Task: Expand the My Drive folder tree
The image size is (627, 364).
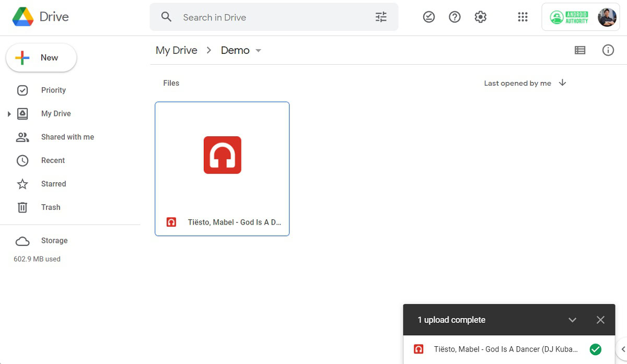Action: (x=9, y=114)
